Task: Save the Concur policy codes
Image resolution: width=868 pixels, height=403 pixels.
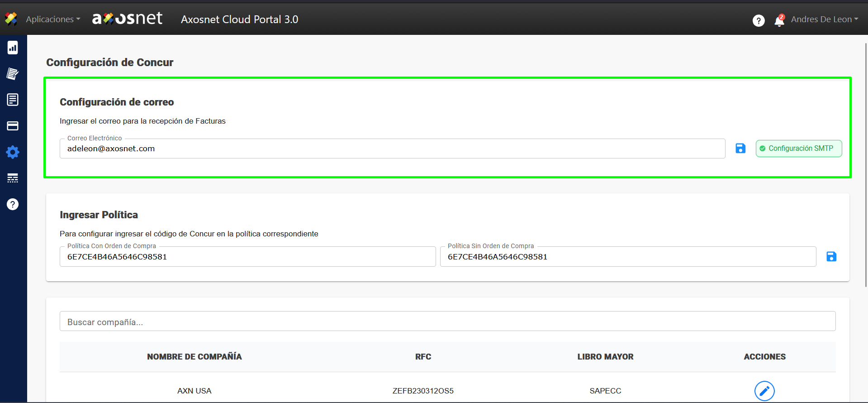Action: [831, 257]
